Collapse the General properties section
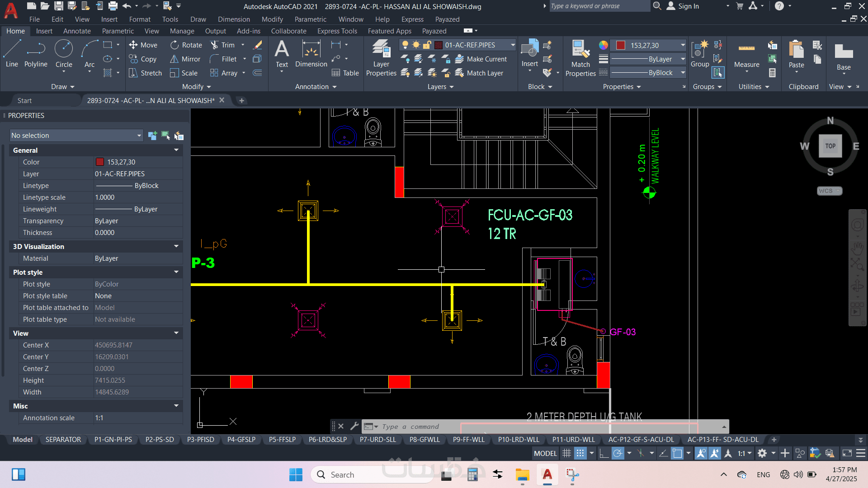Screen dimensions: 868x488 176,150
